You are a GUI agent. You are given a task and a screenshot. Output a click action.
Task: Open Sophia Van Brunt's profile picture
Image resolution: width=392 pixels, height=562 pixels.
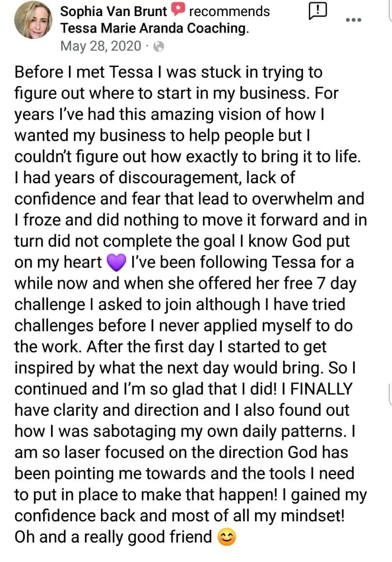coord(33,20)
